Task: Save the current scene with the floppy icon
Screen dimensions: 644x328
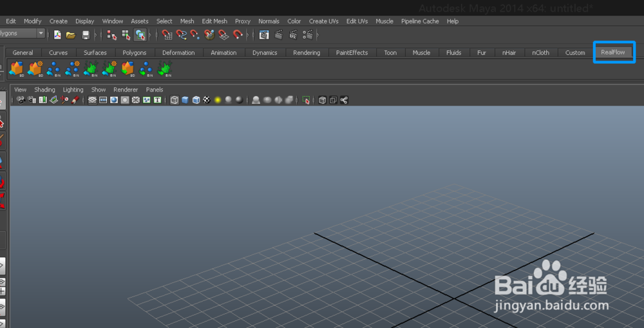Action: (x=86, y=35)
